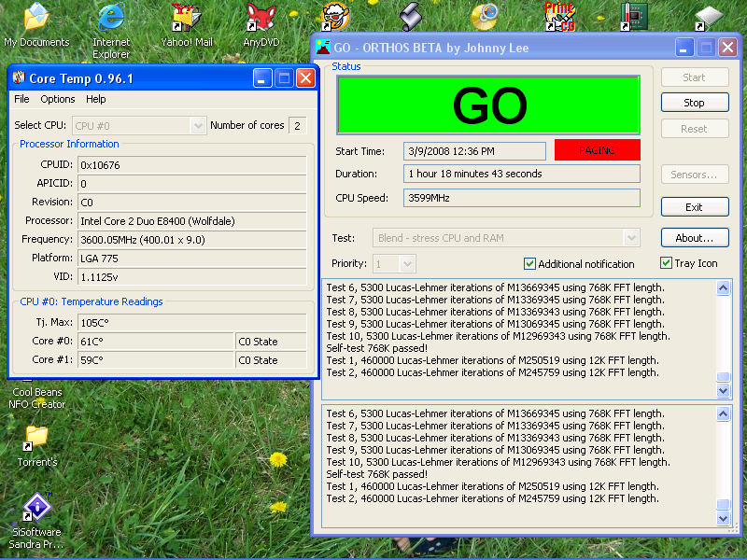This screenshot has width=747, height=560.
Task: Open the Priority dropdown
Action: click(x=407, y=264)
